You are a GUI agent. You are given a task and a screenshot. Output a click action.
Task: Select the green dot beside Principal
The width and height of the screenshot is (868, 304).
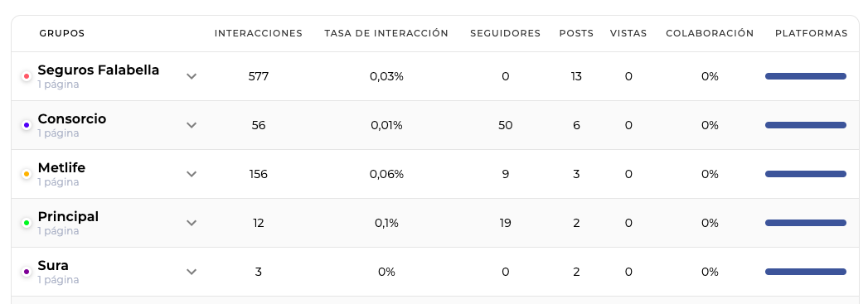26,223
